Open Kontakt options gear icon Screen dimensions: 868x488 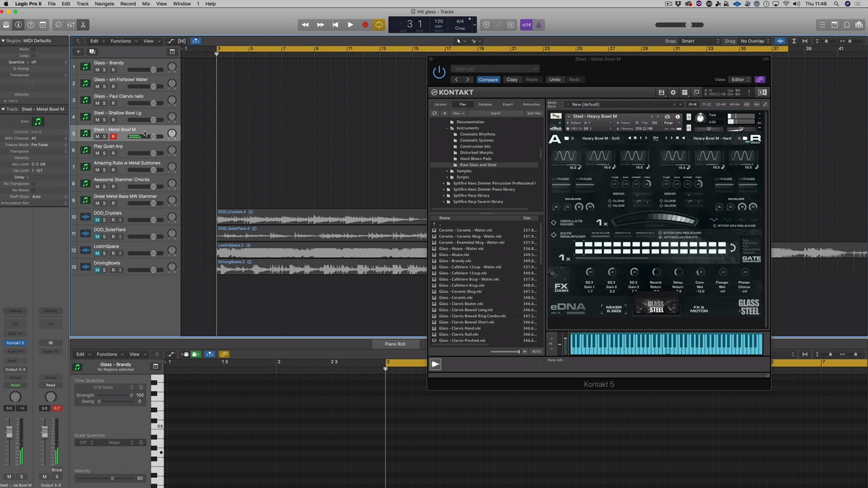673,93
